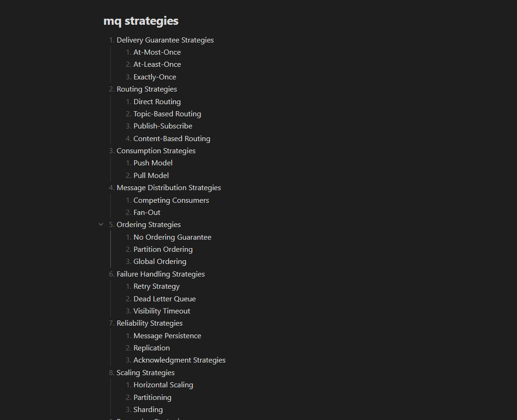Image resolution: width=517 pixels, height=420 pixels.
Task: Click the Publish-Subscribe entry
Action: [x=163, y=126]
